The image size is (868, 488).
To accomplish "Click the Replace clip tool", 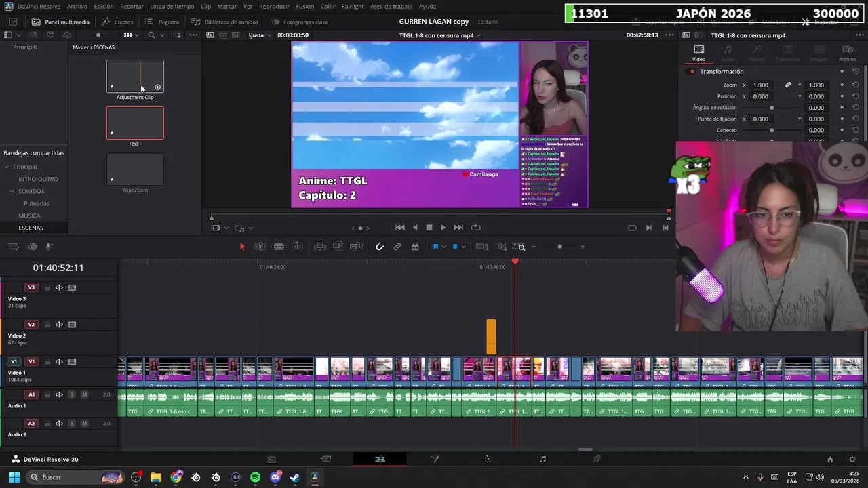I will click(x=356, y=247).
